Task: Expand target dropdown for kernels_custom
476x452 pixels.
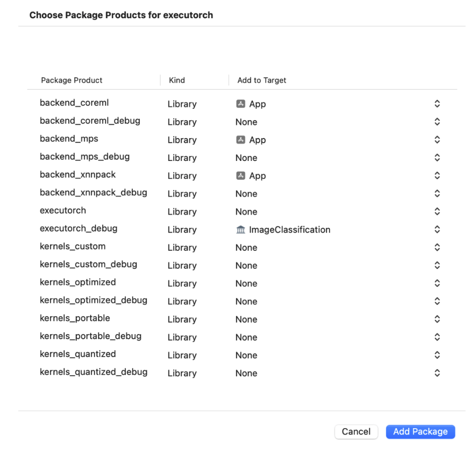Action: (437, 248)
